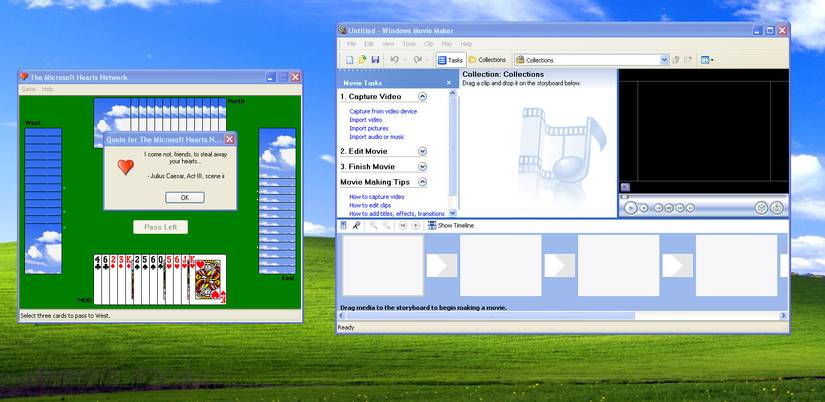
Task: Click the Pass Left button in Hearts
Action: coord(160,227)
